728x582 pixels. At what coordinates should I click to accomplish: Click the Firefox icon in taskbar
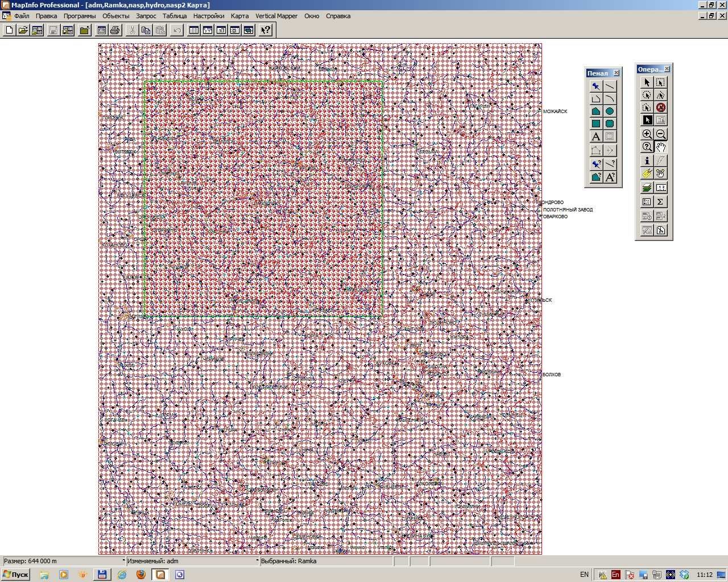[x=140, y=575]
